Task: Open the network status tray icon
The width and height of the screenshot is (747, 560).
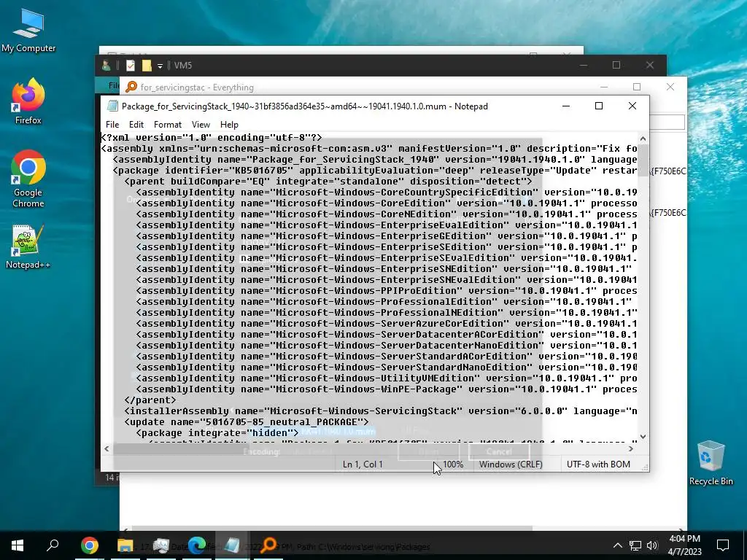Action: point(635,545)
